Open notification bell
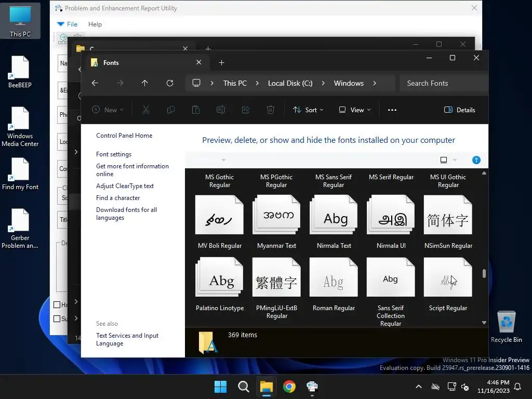Image resolution: width=532 pixels, height=399 pixels. click(x=518, y=387)
